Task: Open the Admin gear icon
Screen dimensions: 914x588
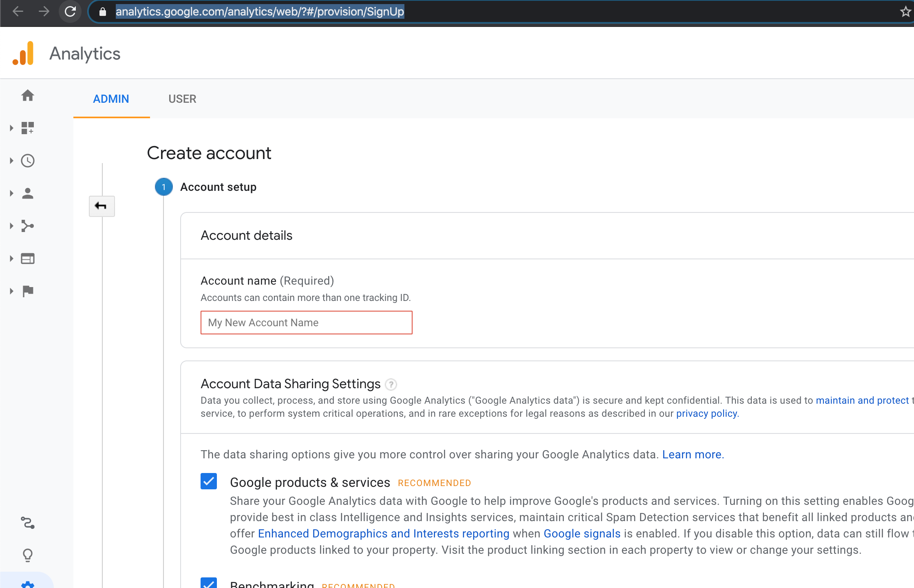Action: click(28, 585)
